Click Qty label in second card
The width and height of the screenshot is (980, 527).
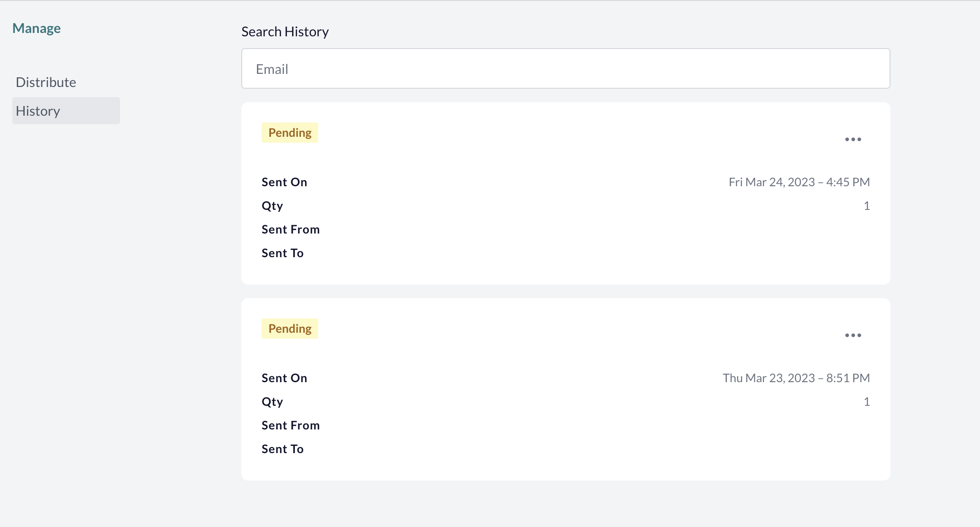click(x=272, y=402)
